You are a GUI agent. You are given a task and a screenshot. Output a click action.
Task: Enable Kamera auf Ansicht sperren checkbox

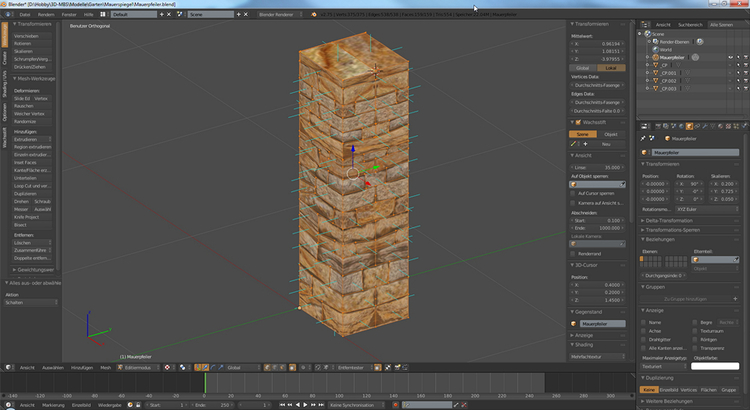click(x=573, y=203)
